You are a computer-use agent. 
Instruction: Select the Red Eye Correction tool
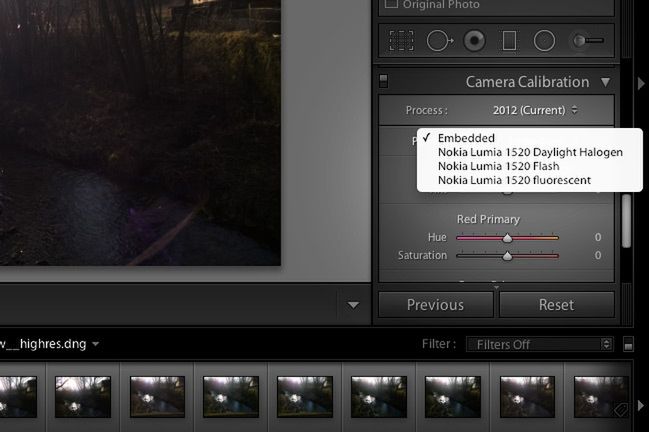pyautogui.click(x=474, y=41)
